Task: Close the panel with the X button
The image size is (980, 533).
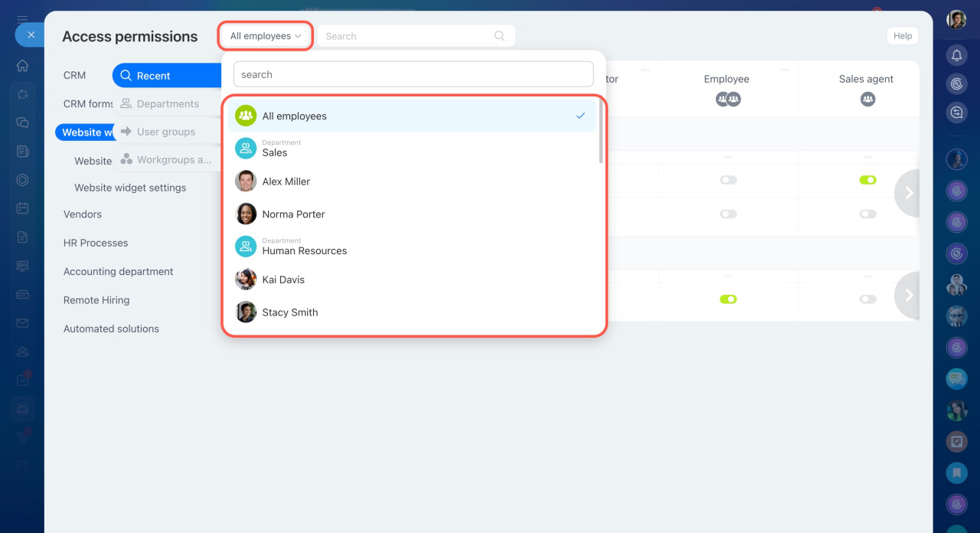Action: click(x=31, y=34)
